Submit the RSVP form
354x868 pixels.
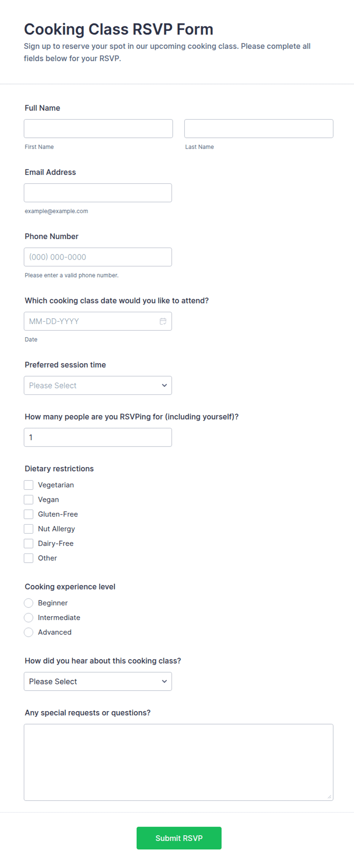pos(179,838)
